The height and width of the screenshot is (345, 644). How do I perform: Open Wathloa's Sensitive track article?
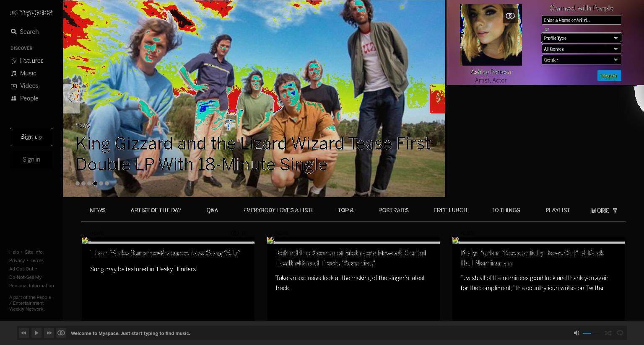click(351, 258)
